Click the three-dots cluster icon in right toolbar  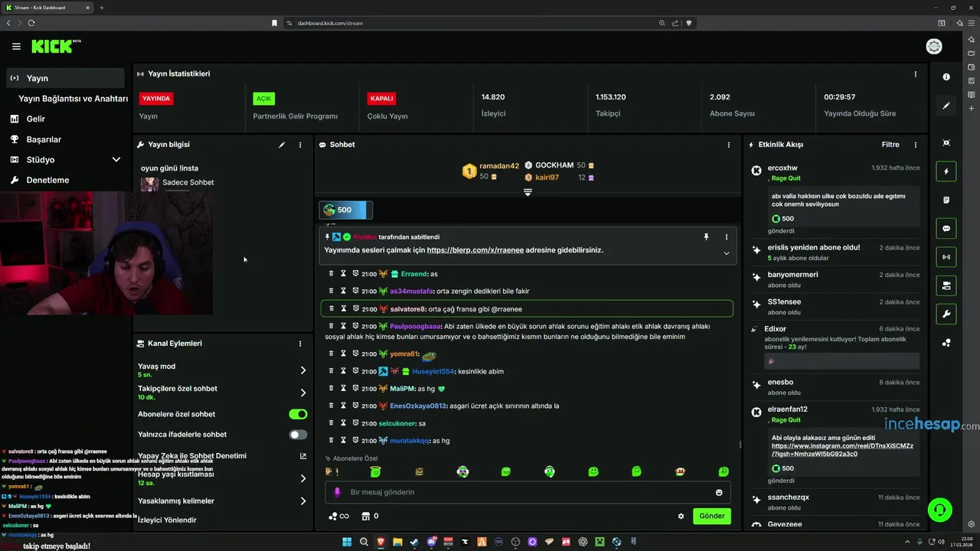[946, 343]
